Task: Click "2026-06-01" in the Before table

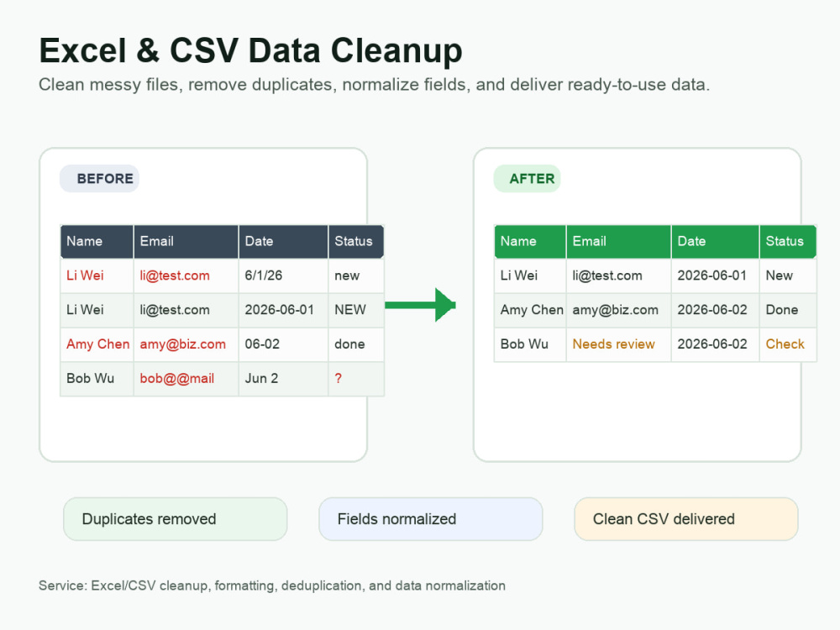Action: pos(283,310)
